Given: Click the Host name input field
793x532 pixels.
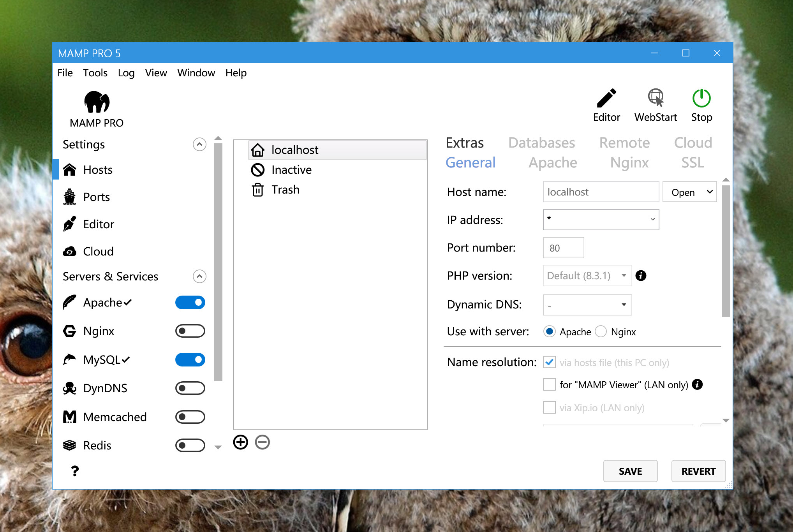Looking at the screenshot, I should click(x=601, y=192).
